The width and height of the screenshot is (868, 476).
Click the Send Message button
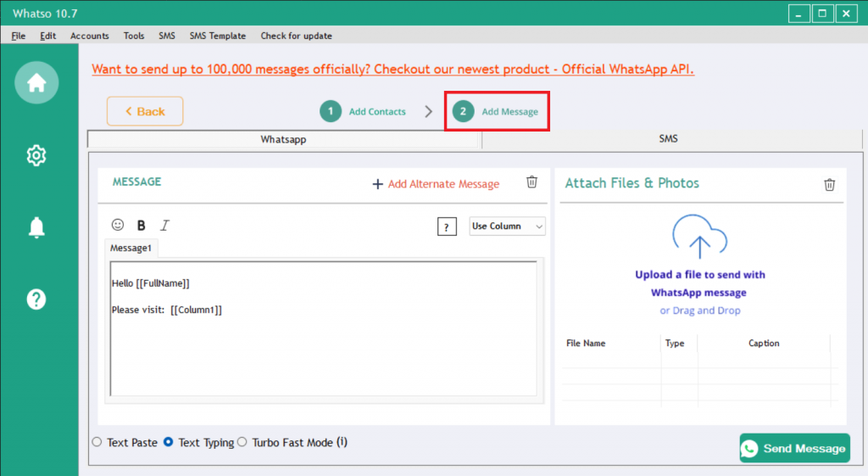[795, 448]
